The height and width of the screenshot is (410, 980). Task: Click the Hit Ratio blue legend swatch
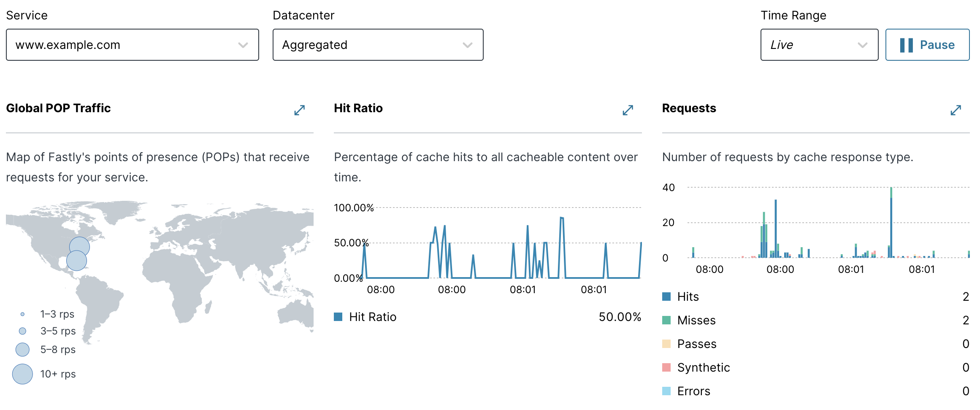click(338, 316)
